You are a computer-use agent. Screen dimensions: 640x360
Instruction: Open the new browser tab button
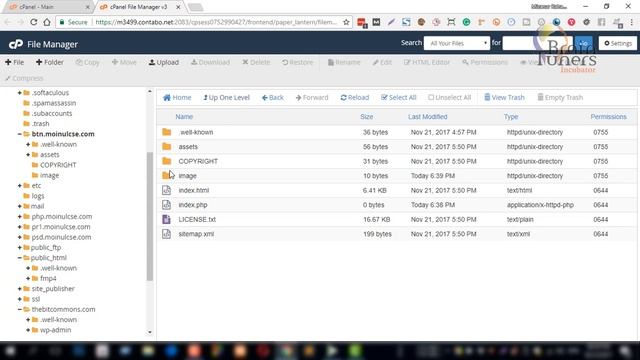[196, 7]
